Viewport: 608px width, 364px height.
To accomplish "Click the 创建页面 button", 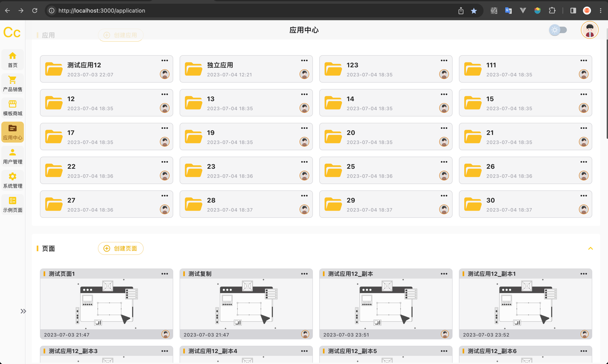I will (120, 248).
